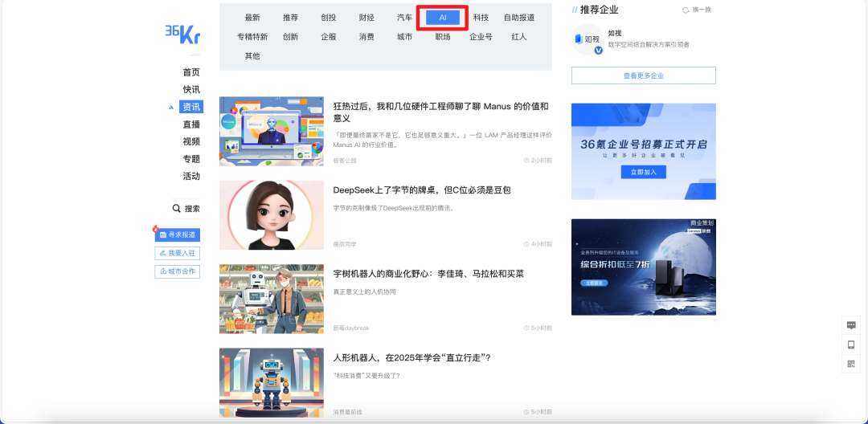Open the Manus value article headline

tap(440, 112)
